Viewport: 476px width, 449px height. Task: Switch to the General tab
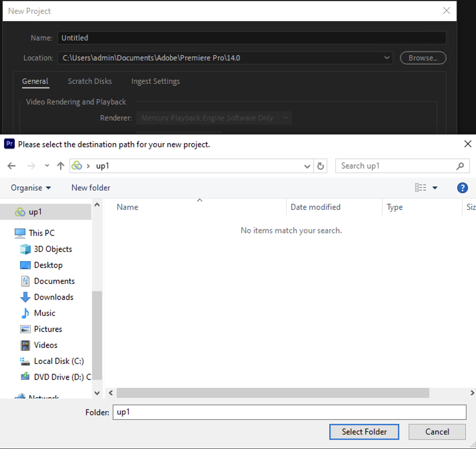35,81
